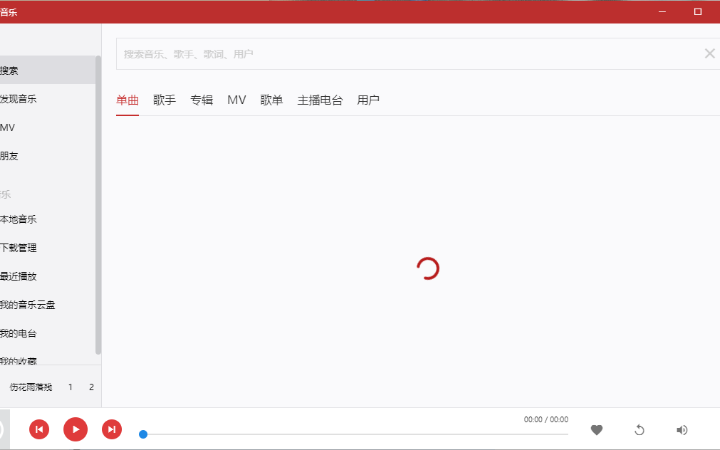Open the 主播电台 tab
The width and height of the screenshot is (720, 450).
(x=320, y=100)
